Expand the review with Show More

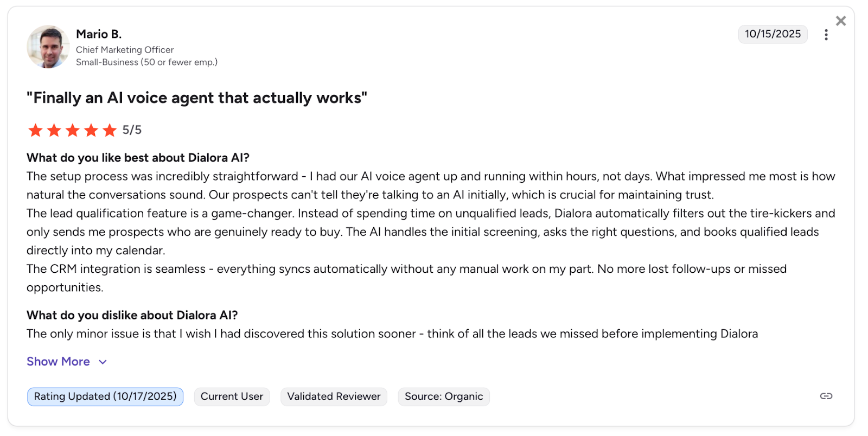(59, 362)
